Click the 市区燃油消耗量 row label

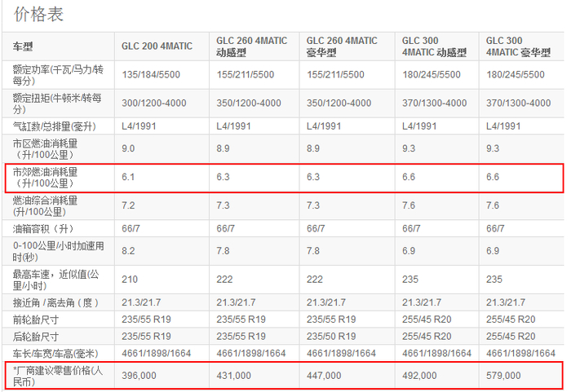pos(45,149)
